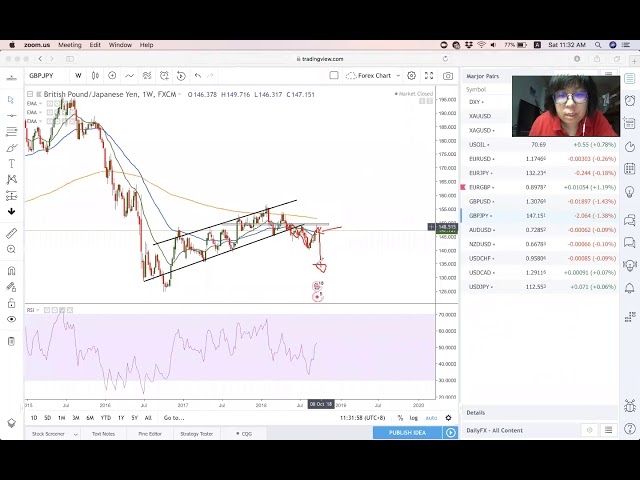Click the Publish Idea button

click(x=407, y=432)
